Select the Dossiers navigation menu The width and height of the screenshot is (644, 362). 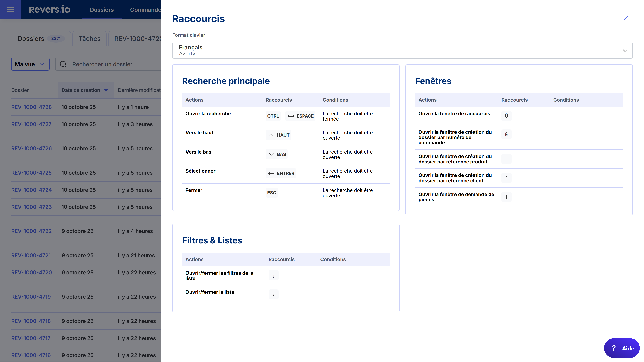101,10
